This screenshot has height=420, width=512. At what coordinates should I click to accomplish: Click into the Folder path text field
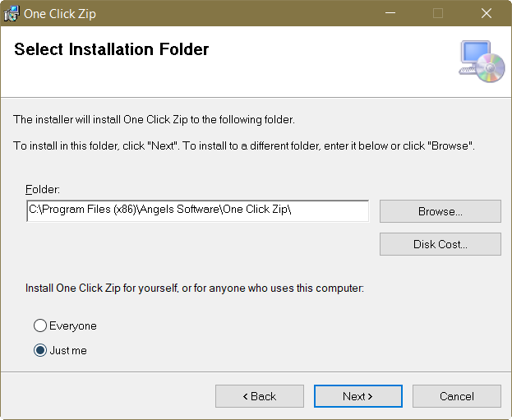tap(197, 210)
